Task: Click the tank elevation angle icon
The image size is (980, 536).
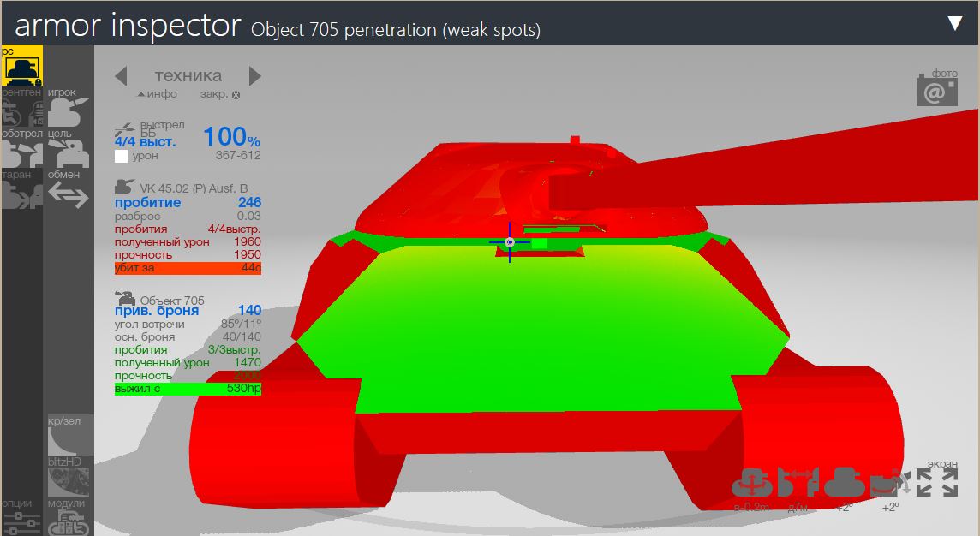Action: click(x=845, y=482)
